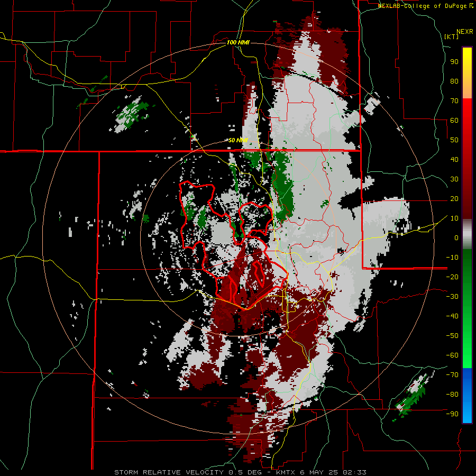Select the 80 value on velocity scale
Viewport: 476px width, 476px height.
point(454,81)
